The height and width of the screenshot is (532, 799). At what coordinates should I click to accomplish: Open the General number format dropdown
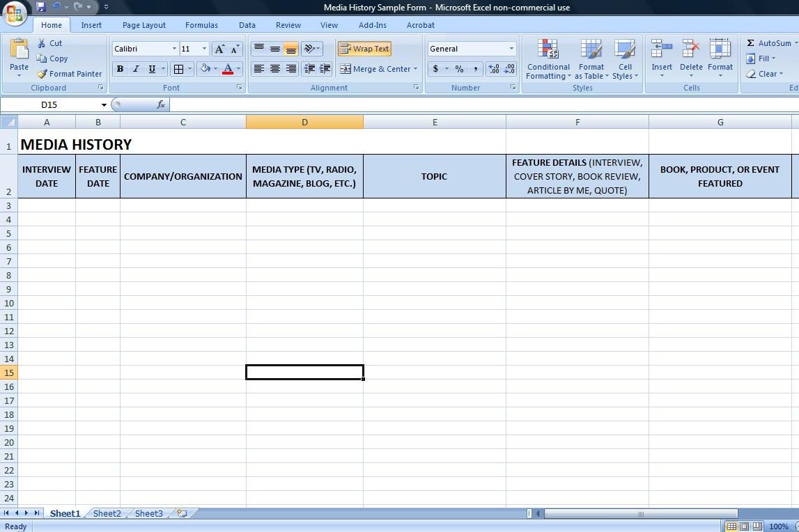511,49
